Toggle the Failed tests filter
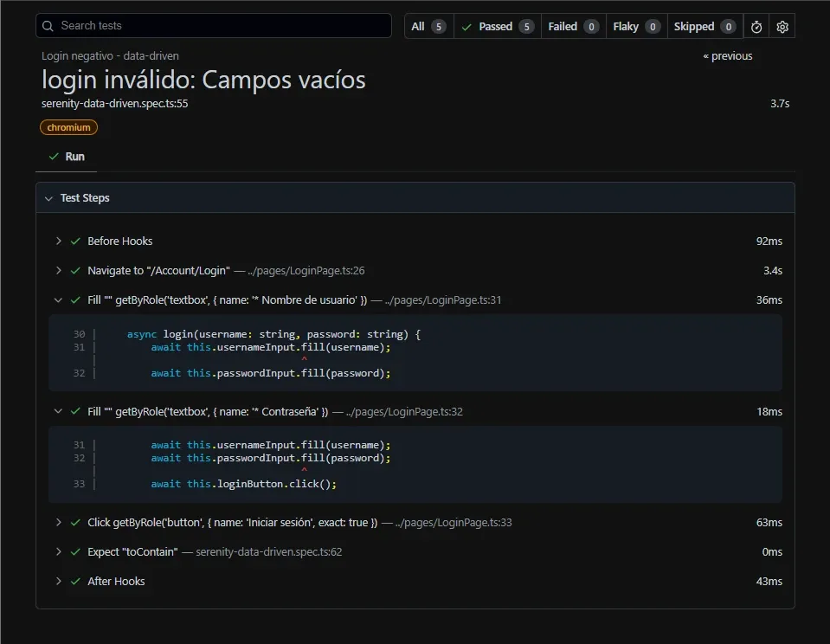The width and height of the screenshot is (830, 644). point(572,26)
